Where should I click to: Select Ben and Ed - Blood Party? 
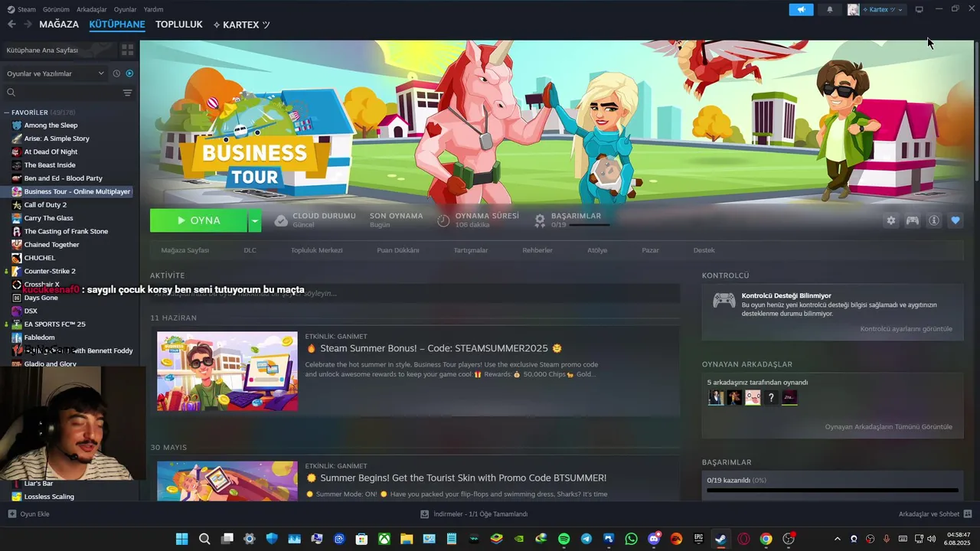[x=63, y=178]
